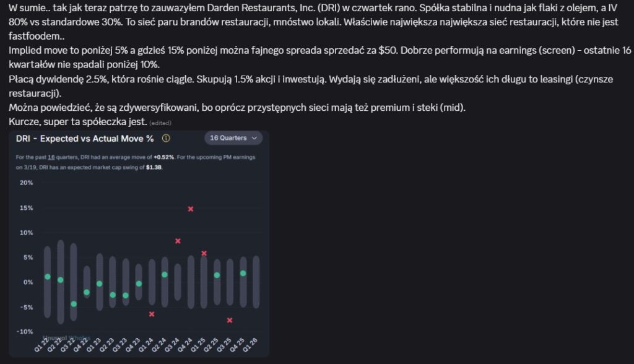This screenshot has height=364, width=634.
Task: Click the "(edited)" label after the message
Action: coord(160,123)
